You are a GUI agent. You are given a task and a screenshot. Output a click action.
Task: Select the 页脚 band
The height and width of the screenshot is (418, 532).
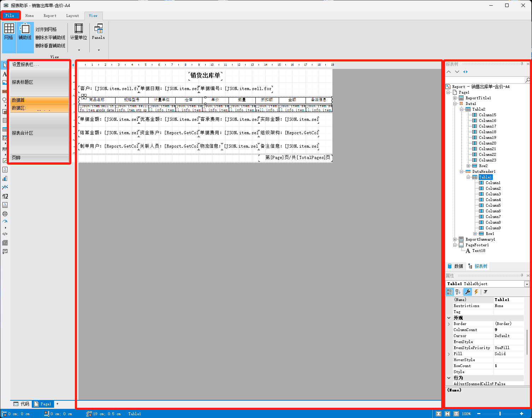tap(39, 158)
